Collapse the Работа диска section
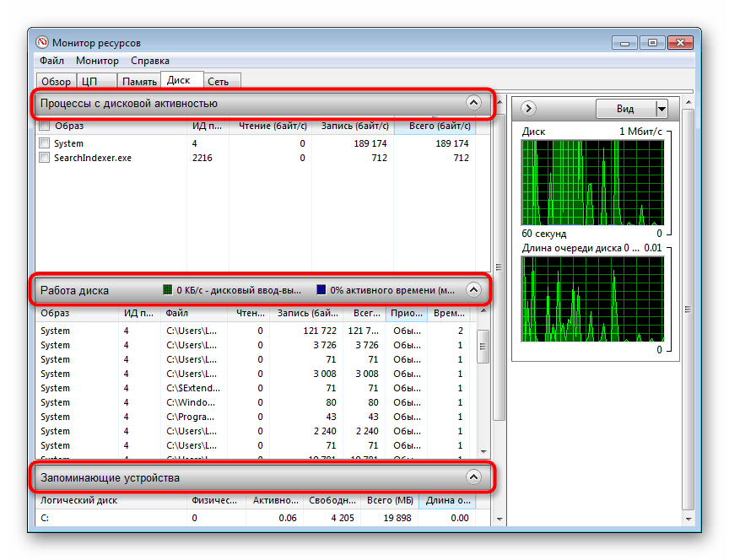Screen dimensions: 729x560 (474, 289)
